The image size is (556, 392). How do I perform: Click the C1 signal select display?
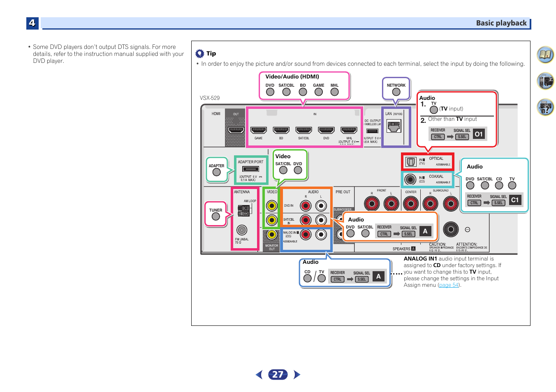[x=514, y=200]
